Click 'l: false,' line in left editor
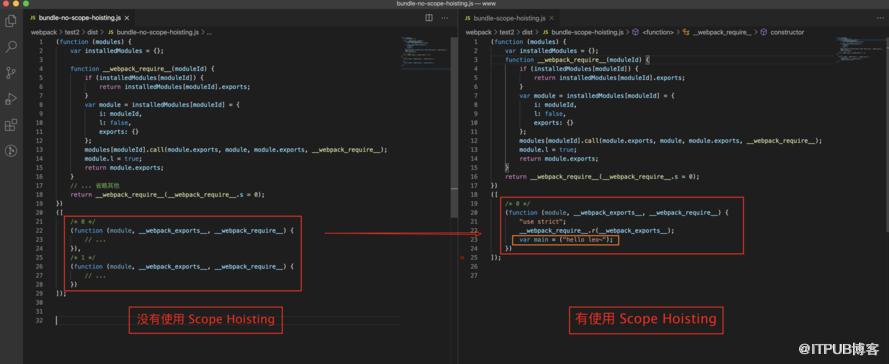 115,122
